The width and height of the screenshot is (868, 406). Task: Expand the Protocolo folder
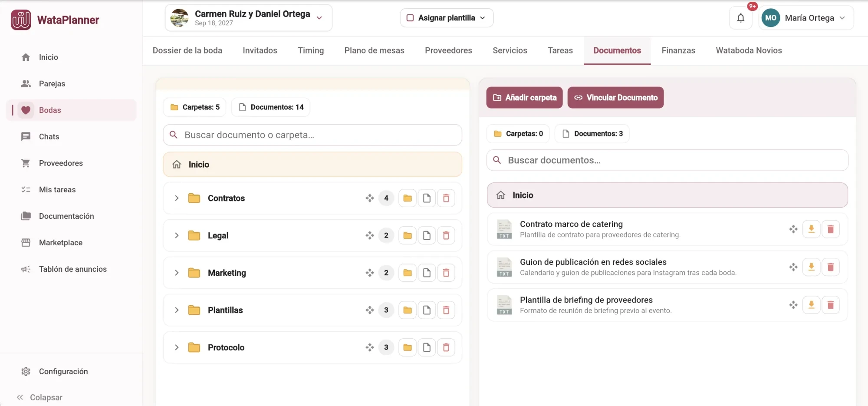(176, 347)
